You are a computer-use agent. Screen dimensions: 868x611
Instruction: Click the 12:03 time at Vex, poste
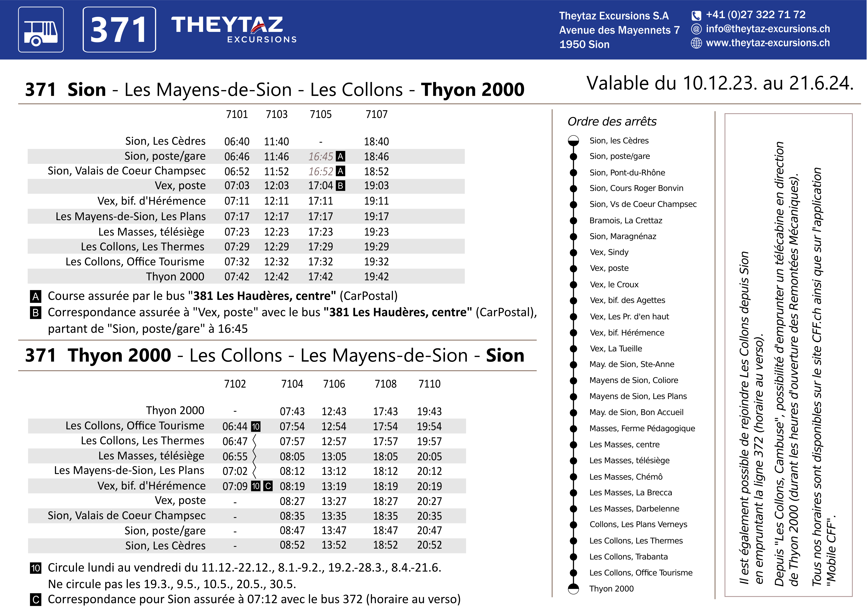click(x=276, y=186)
